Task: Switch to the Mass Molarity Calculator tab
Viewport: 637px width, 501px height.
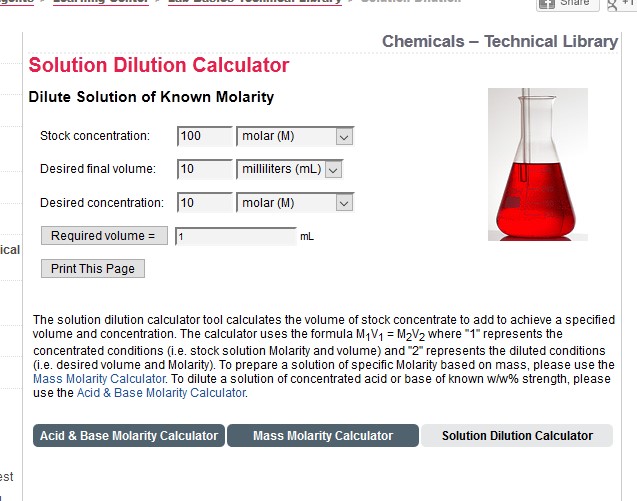Action: click(323, 436)
